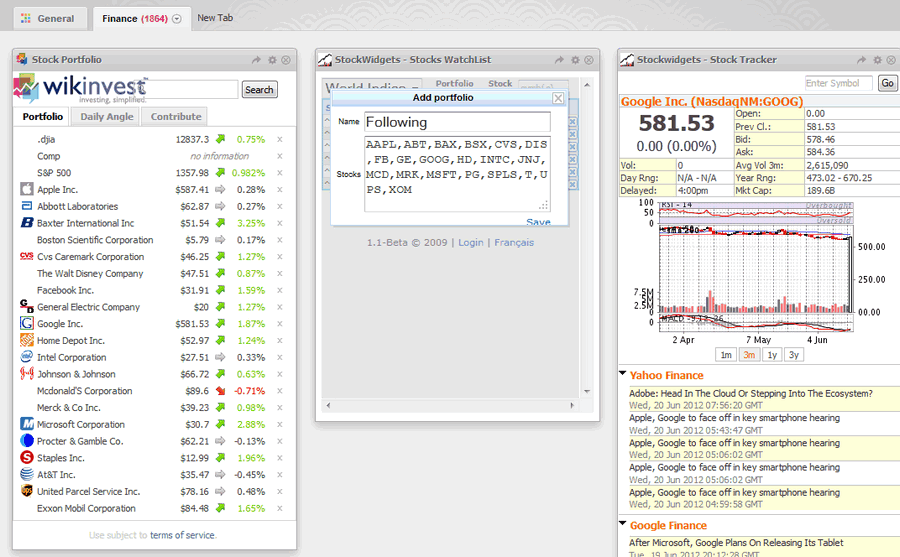Remove Mcdonald's Corporation from the portfolio
The height and width of the screenshot is (557, 900).
tap(280, 391)
